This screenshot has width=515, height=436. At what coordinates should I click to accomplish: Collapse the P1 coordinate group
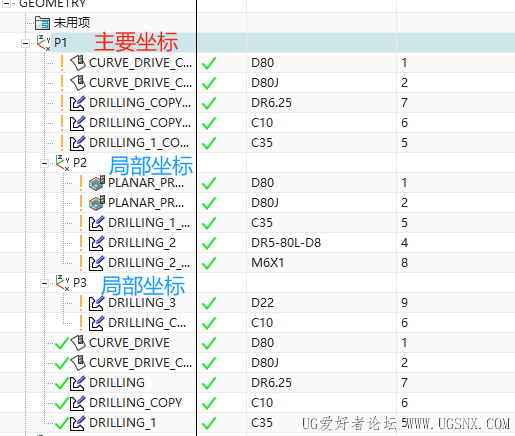pyautogui.click(x=25, y=43)
